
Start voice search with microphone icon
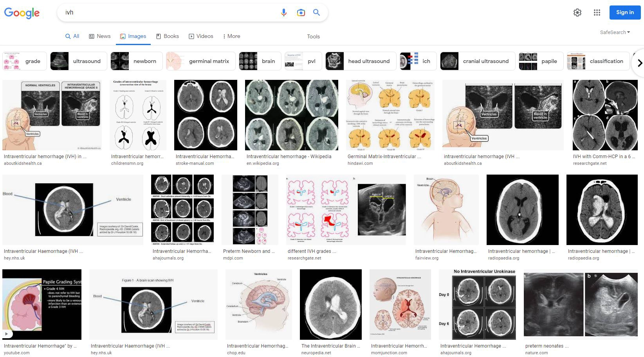pos(284,13)
